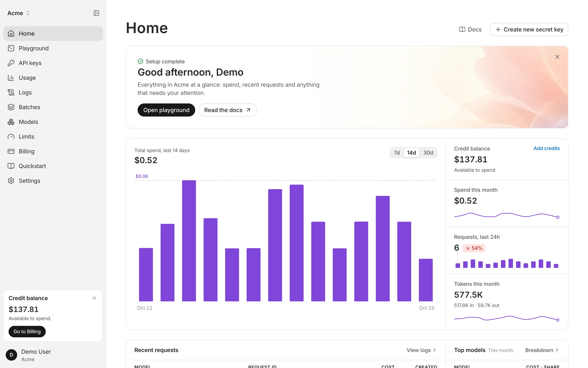Click the Home house icon in sidebar

click(x=11, y=33)
